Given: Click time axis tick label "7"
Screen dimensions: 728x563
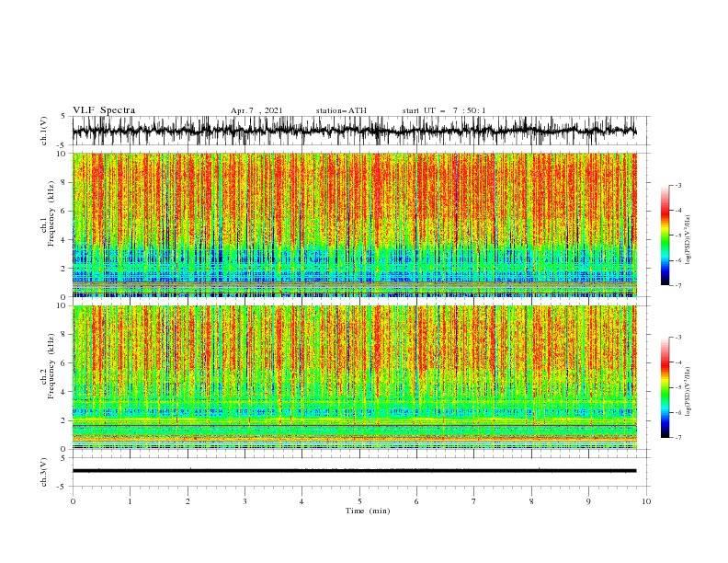Looking at the screenshot, I should (474, 501).
